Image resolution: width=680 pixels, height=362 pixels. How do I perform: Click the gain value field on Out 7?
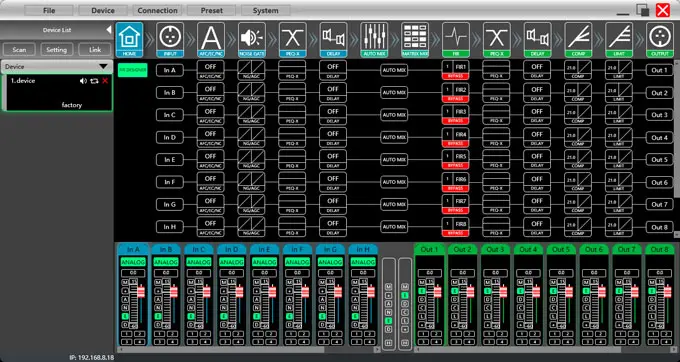pyautogui.click(x=627, y=273)
